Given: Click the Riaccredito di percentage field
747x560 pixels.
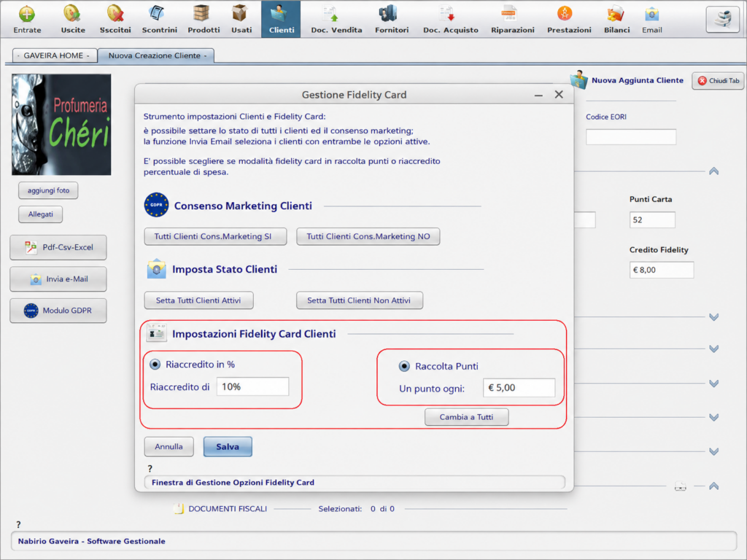Looking at the screenshot, I should coord(252,386).
